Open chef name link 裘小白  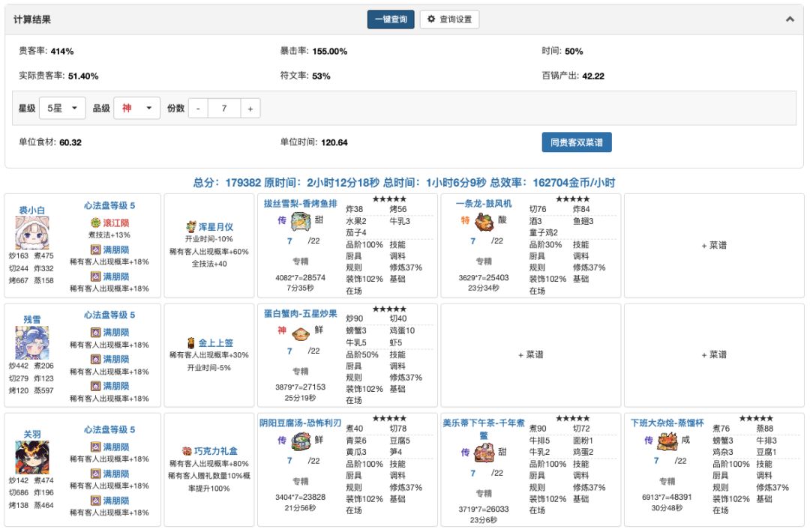pos(32,210)
